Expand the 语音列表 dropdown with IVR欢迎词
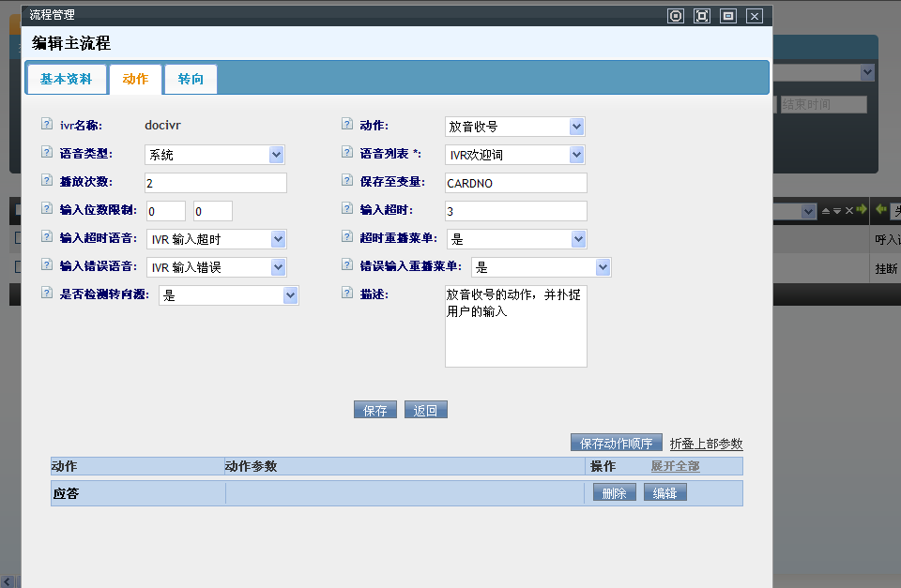The height and width of the screenshot is (588, 901). point(514,155)
